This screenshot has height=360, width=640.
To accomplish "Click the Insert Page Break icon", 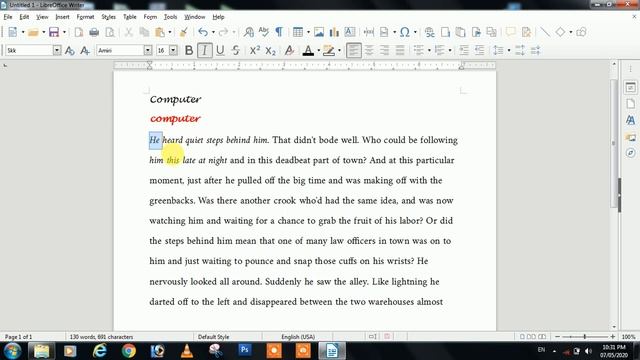I will (369, 32).
